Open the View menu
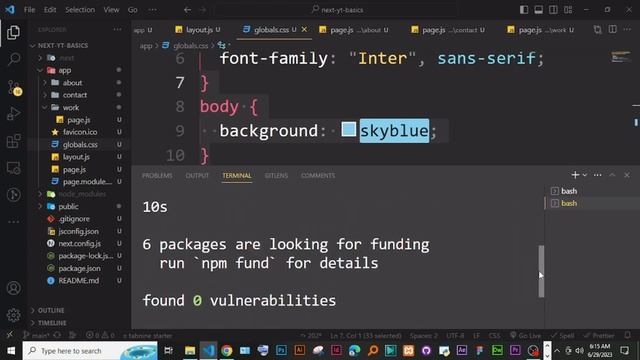Viewport: 640px width, 360px height. (111, 10)
